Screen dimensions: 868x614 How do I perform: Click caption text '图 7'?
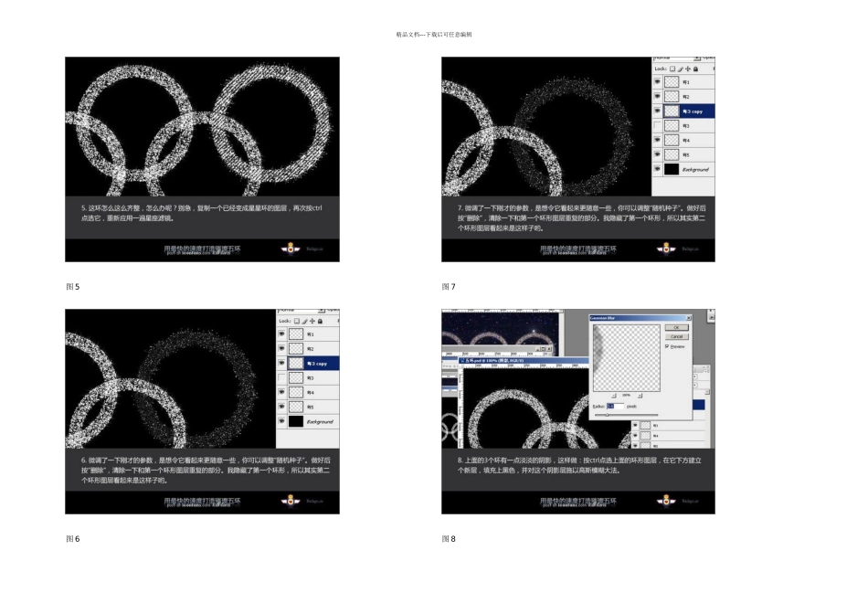coord(449,287)
